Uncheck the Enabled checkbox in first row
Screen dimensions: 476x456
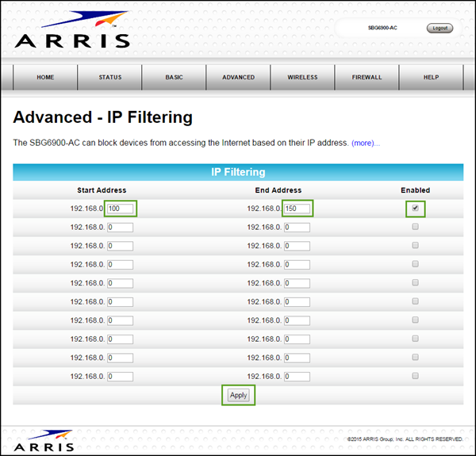415,209
